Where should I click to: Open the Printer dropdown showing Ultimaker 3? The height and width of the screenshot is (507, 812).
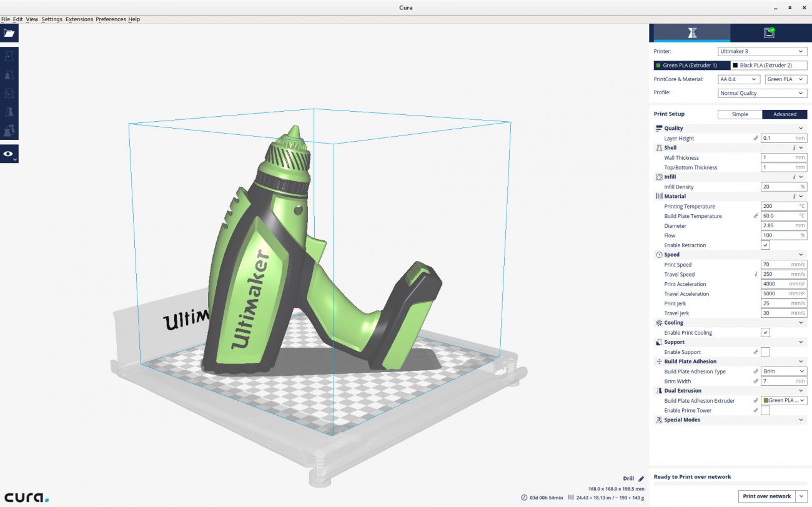[x=763, y=51]
